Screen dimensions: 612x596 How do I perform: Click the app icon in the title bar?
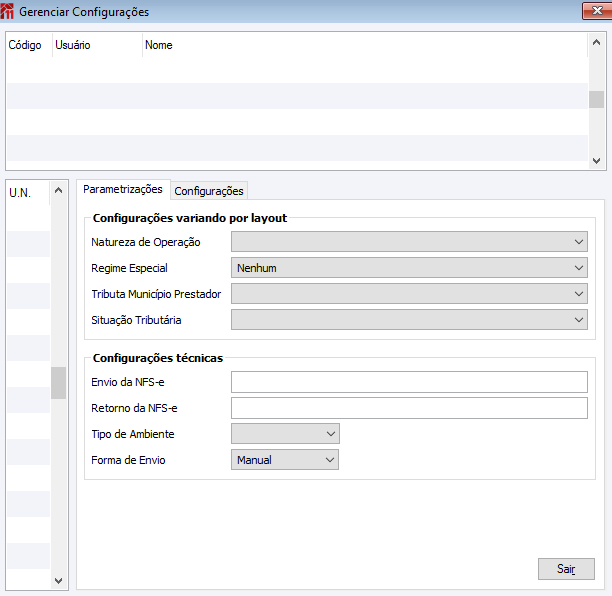click(7, 11)
